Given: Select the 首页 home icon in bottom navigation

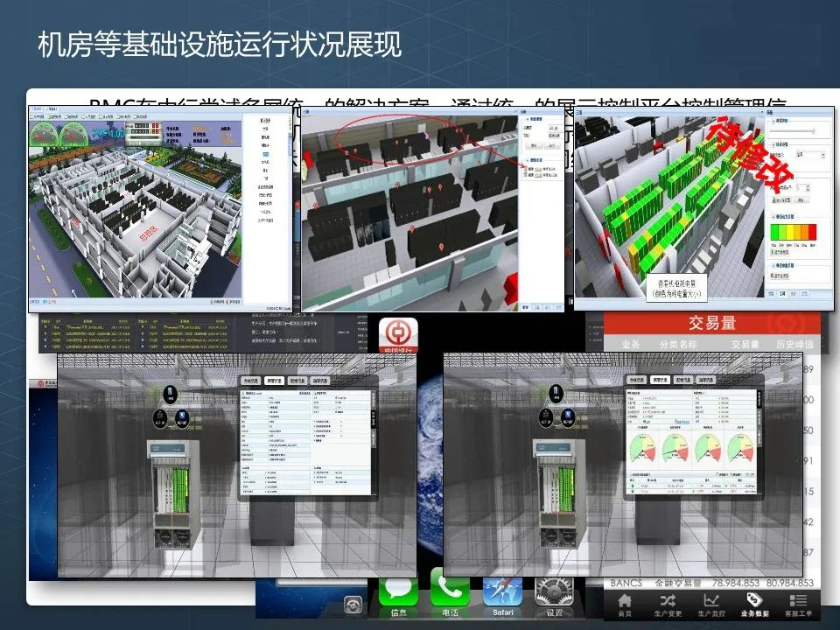Looking at the screenshot, I should [626, 600].
